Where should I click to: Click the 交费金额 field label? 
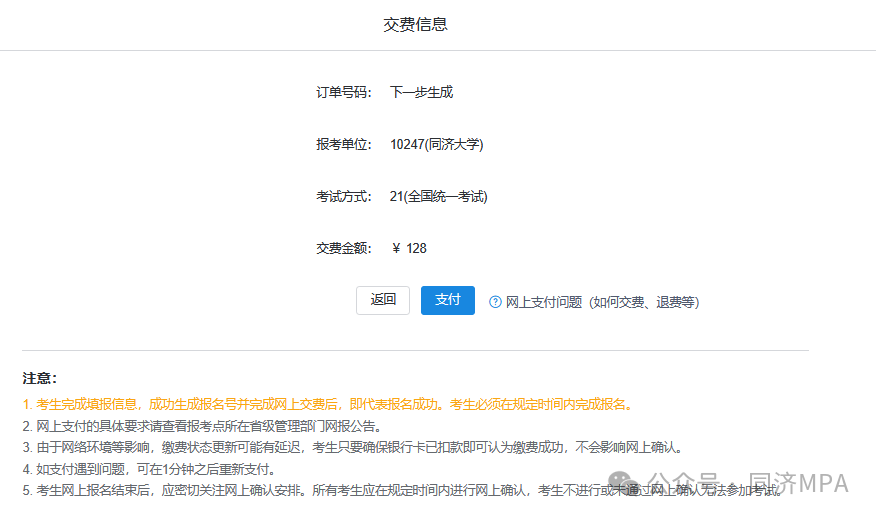[343, 249]
